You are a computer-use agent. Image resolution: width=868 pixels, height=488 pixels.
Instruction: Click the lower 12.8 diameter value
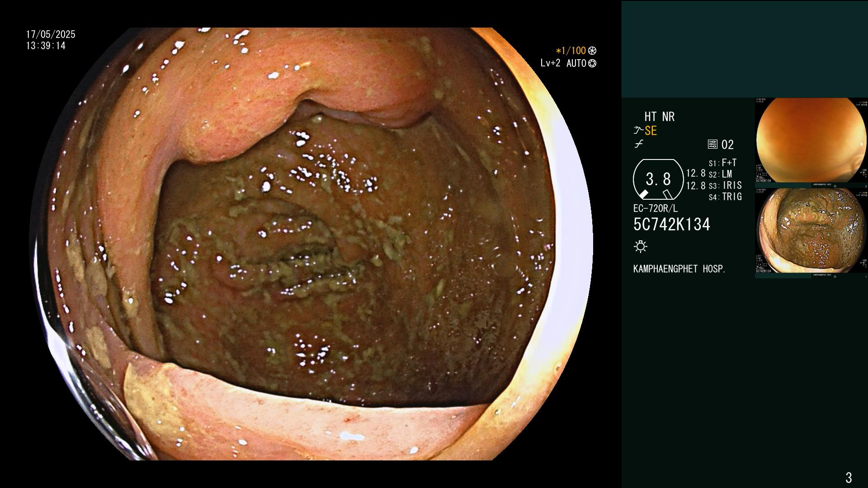pos(696,185)
